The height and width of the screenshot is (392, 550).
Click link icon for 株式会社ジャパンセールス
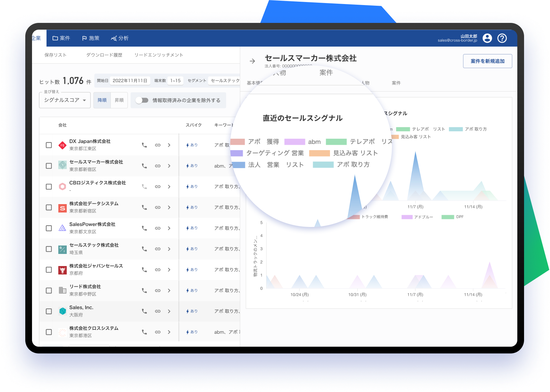[158, 270]
